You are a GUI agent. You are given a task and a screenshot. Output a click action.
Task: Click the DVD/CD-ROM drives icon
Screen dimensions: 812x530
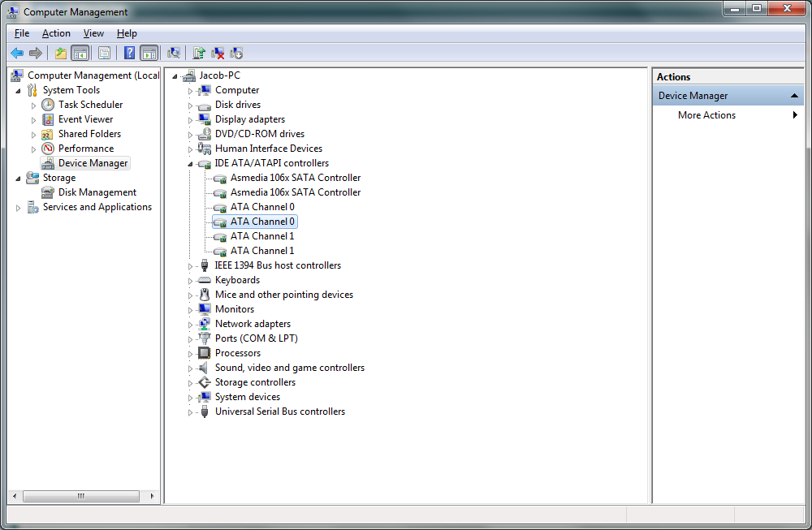[x=205, y=134]
